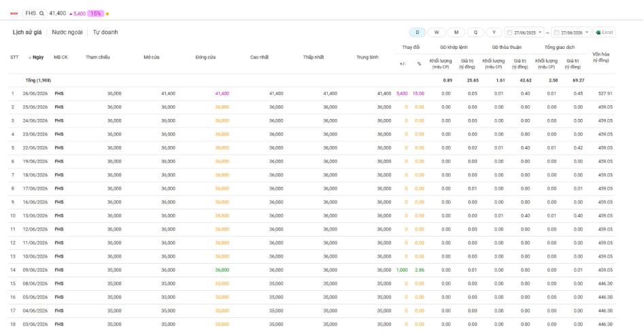The image size is (644, 331).
Task: Click the calendar icon in end date 27/06/2026
Action: (x=556, y=33)
